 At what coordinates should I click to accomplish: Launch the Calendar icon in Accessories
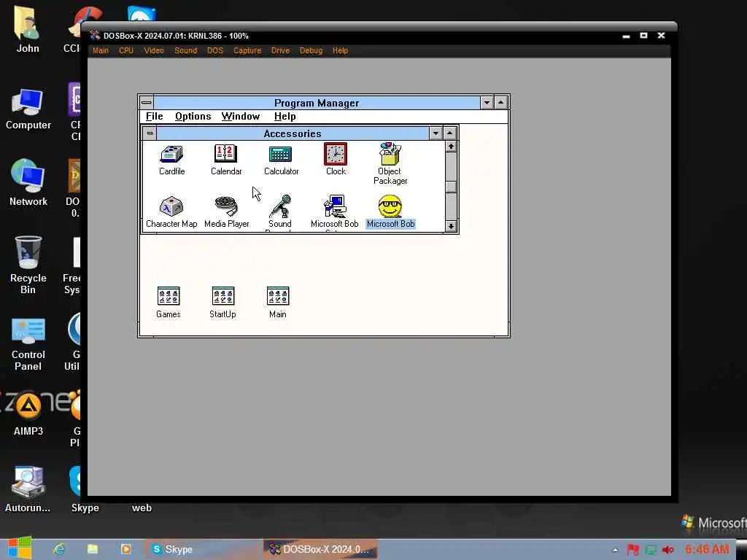point(226,155)
